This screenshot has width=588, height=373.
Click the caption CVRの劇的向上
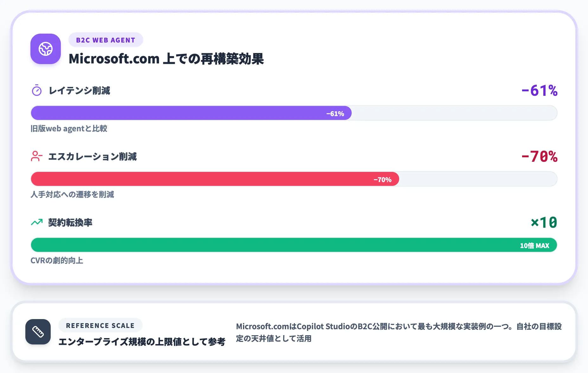click(x=57, y=260)
